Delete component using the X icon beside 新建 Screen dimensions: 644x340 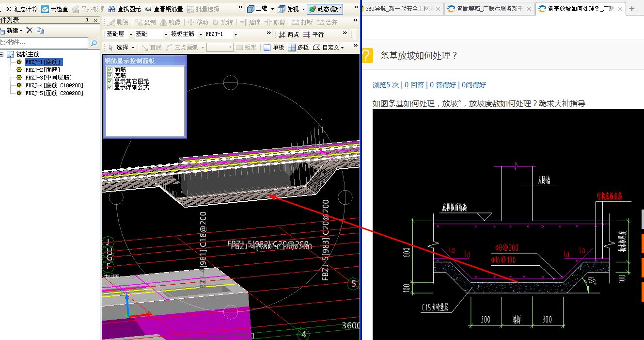(x=29, y=31)
